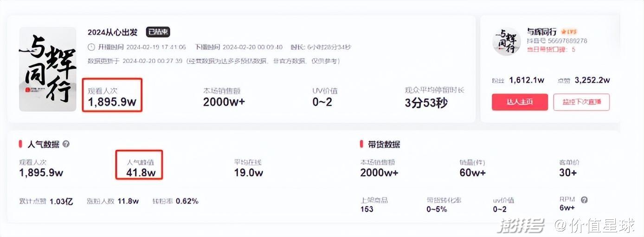Open the 达人主页 button
644x237 pixels.
click(x=520, y=102)
